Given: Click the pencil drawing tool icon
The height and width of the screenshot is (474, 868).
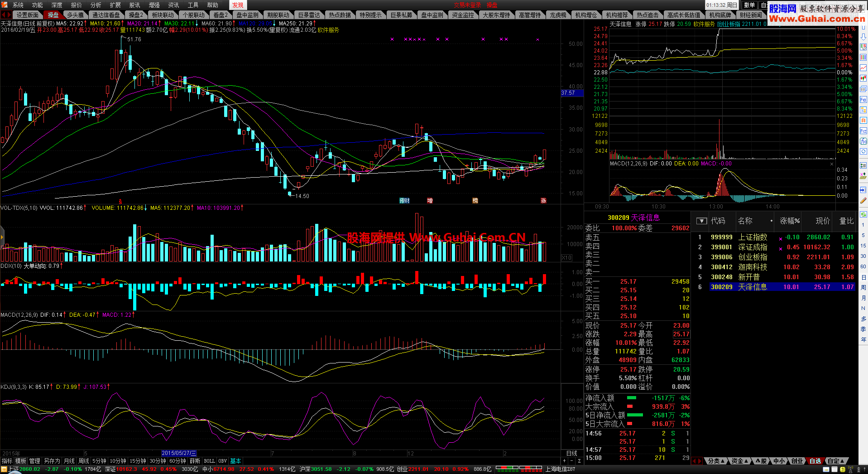Looking at the screenshot, I should (x=863, y=200).
